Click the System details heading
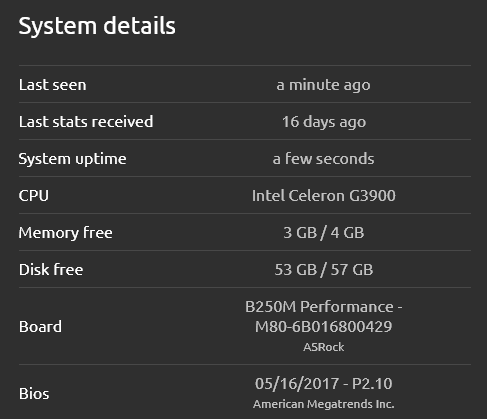This screenshot has width=487, height=419. click(97, 27)
